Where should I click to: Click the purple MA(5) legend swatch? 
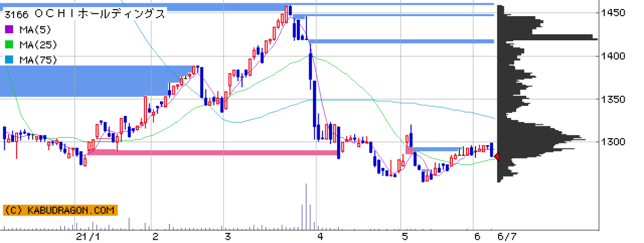click(x=9, y=30)
